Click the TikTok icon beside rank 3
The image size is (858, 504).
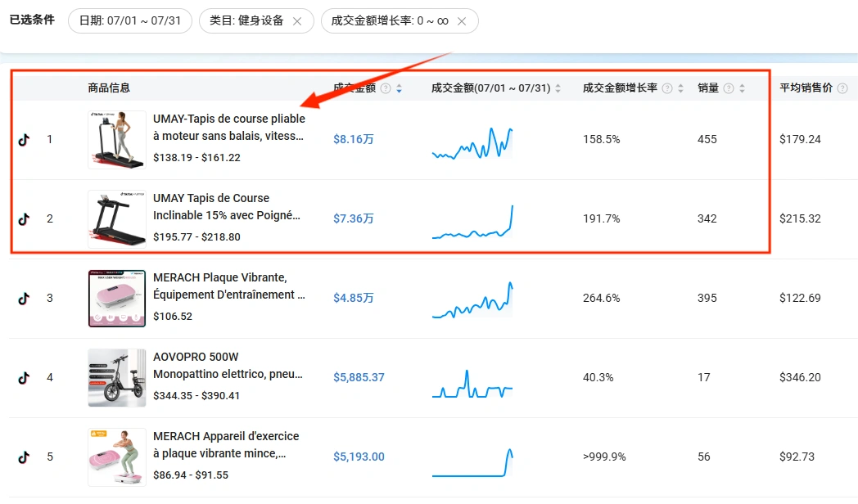click(24, 298)
